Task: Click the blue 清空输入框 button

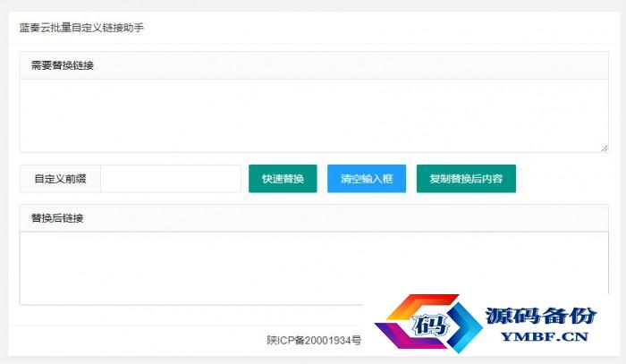Action: click(367, 178)
